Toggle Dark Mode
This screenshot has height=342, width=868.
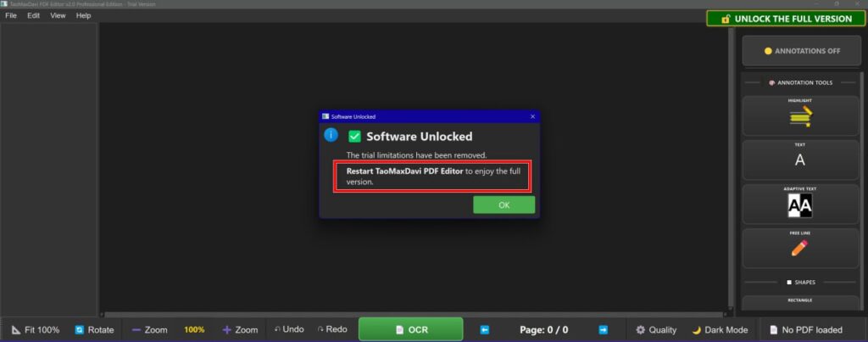pyautogui.click(x=720, y=329)
